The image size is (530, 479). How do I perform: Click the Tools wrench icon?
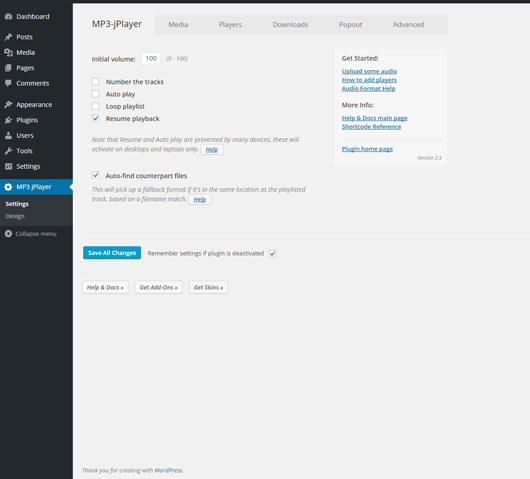[8, 151]
